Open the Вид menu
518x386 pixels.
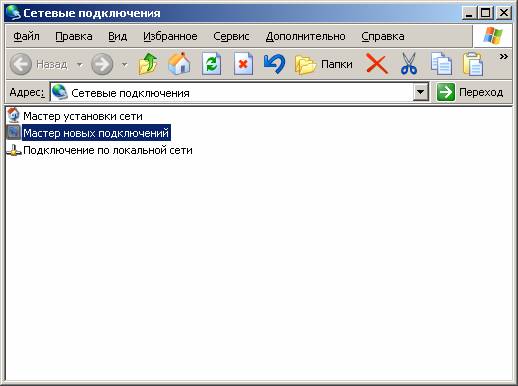118,36
